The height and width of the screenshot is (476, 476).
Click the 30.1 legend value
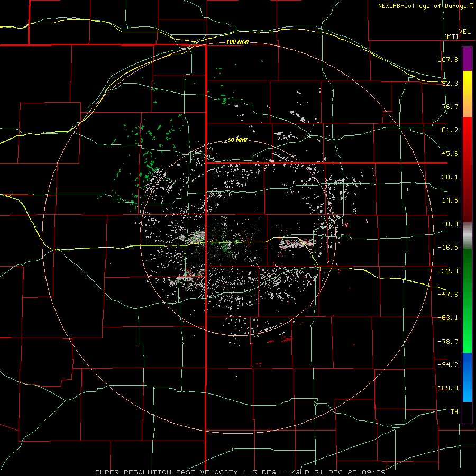(x=450, y=177)
